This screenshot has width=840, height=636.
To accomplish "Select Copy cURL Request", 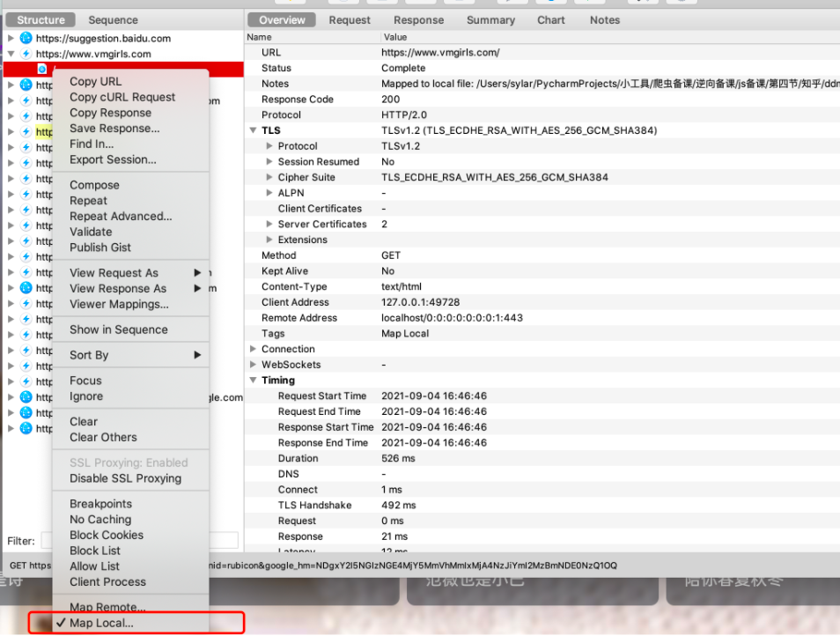I will click(x=122, y=97).
